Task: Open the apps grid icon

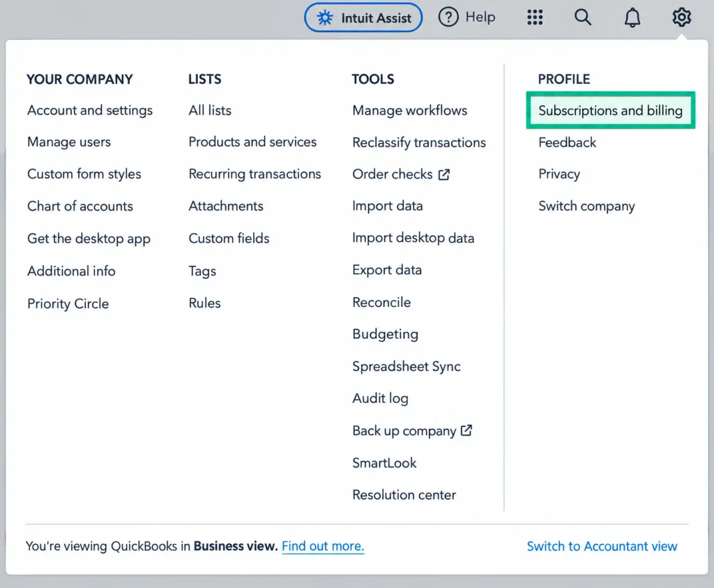Action: click(535, 17)
